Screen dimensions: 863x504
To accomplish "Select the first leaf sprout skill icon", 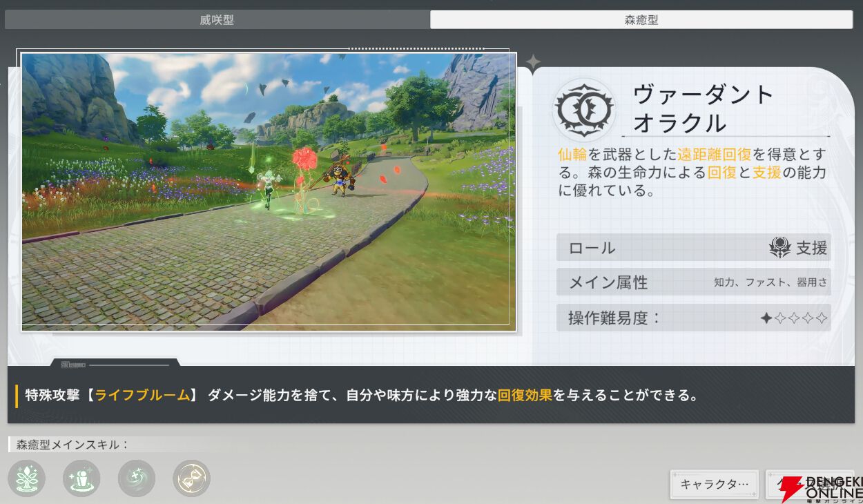I will pyautogui.click(x=27, y=478).
